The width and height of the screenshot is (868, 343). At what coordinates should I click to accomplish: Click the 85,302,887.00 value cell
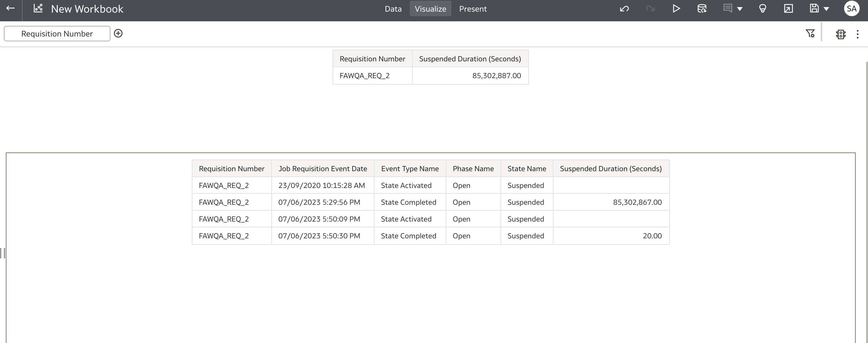(470, 76)
